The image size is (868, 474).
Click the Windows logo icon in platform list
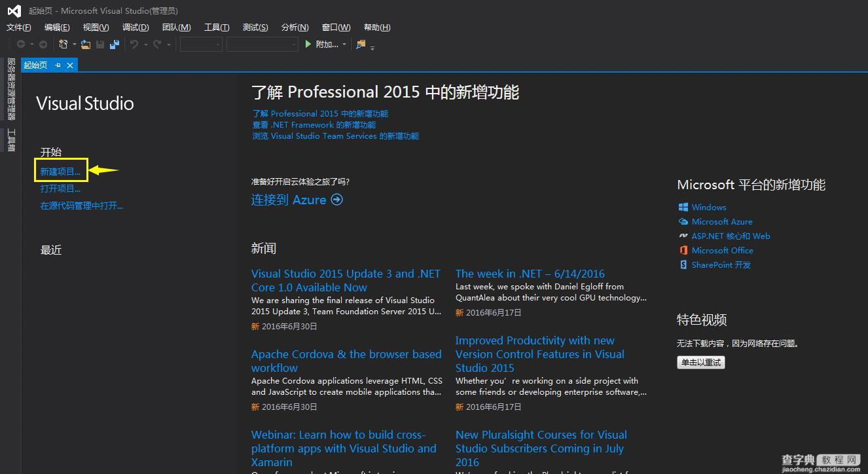pyautogui.click(x=683, y=207)
